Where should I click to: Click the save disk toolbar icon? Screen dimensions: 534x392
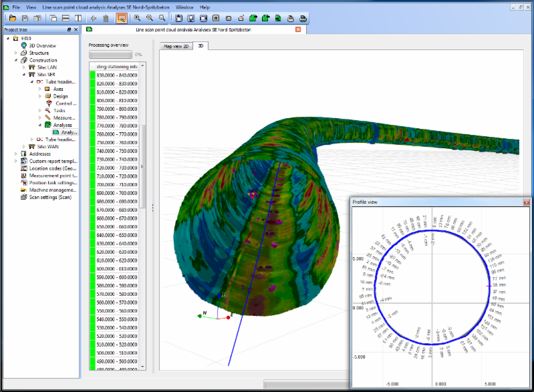coord(25,18)
